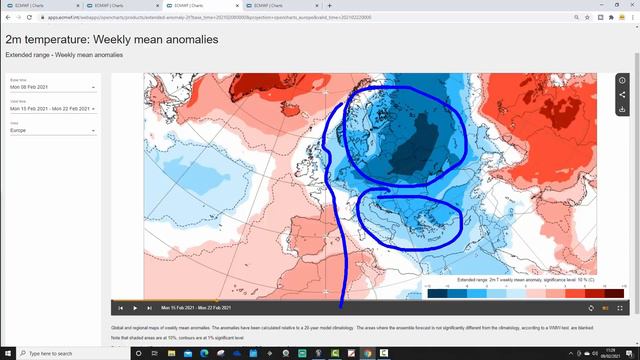
Task: Close the second browser tab
Action: [x=158, y=6]
